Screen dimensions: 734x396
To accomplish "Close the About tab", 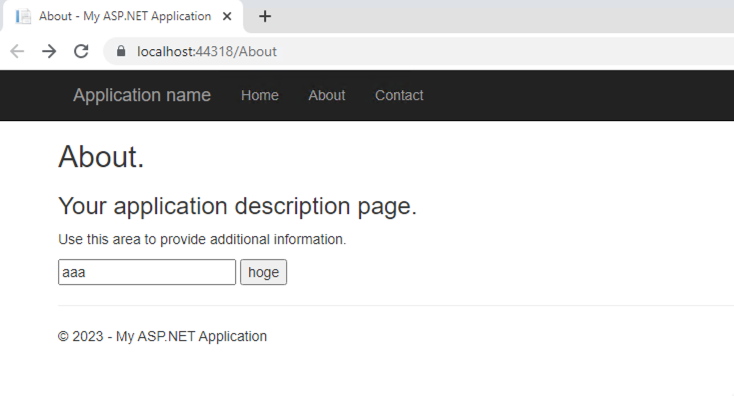I will pos(227,16).
